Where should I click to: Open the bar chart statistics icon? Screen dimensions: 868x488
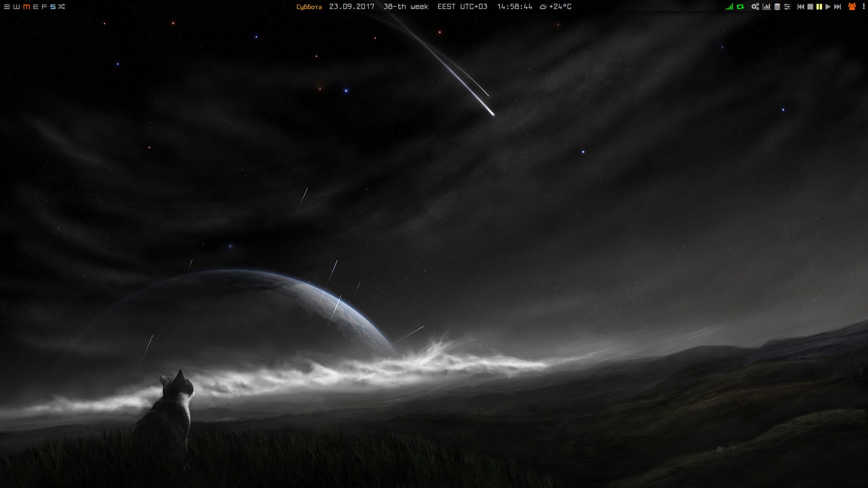click(766, 7)
